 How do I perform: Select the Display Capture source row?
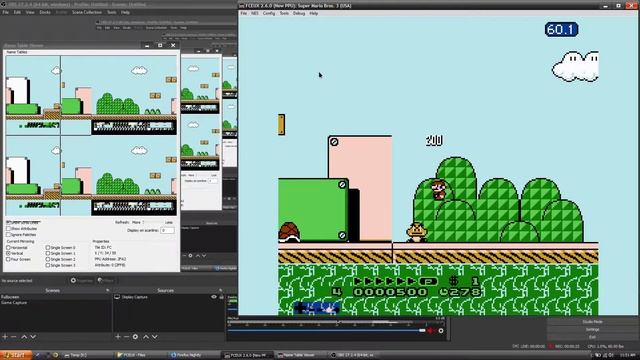pyautogui.click(x=168, y=297)
